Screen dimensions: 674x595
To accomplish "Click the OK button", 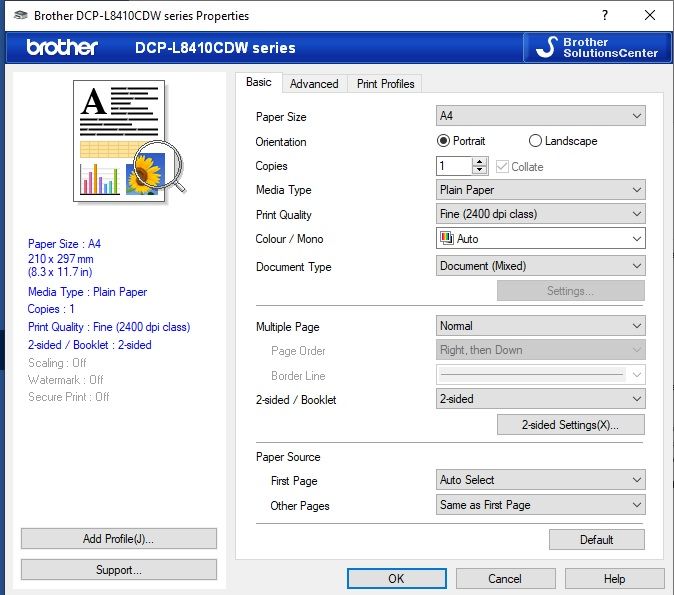I will (396, 579).
